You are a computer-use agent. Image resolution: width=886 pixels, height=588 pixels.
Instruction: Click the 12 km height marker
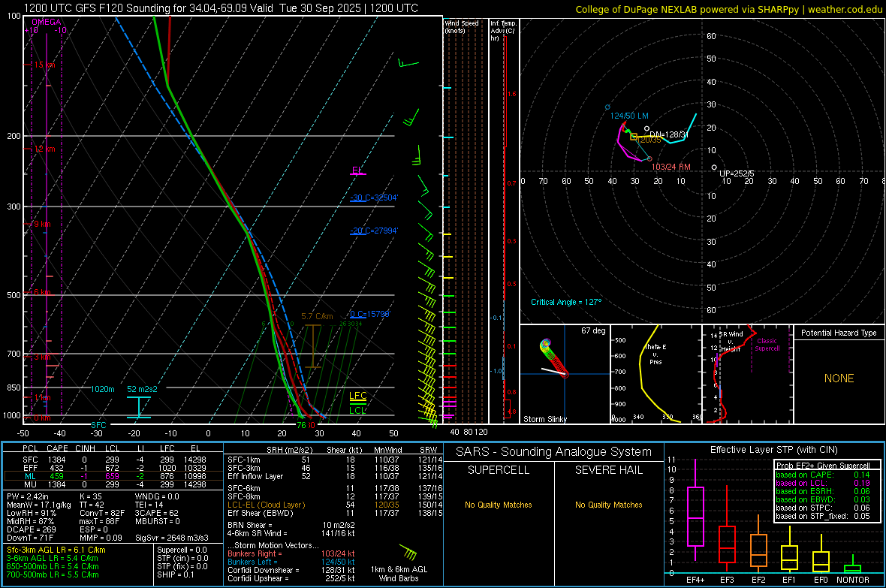[x=44, y=149]
